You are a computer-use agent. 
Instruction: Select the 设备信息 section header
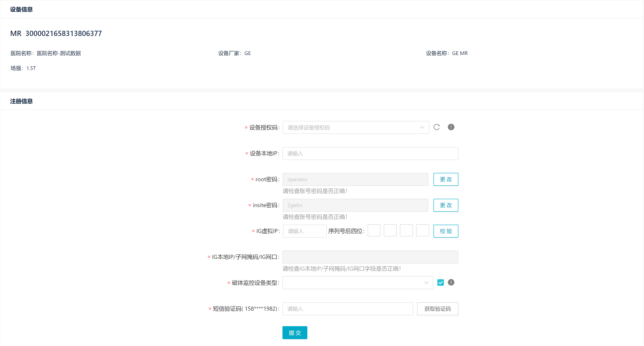tap(21, 9)
